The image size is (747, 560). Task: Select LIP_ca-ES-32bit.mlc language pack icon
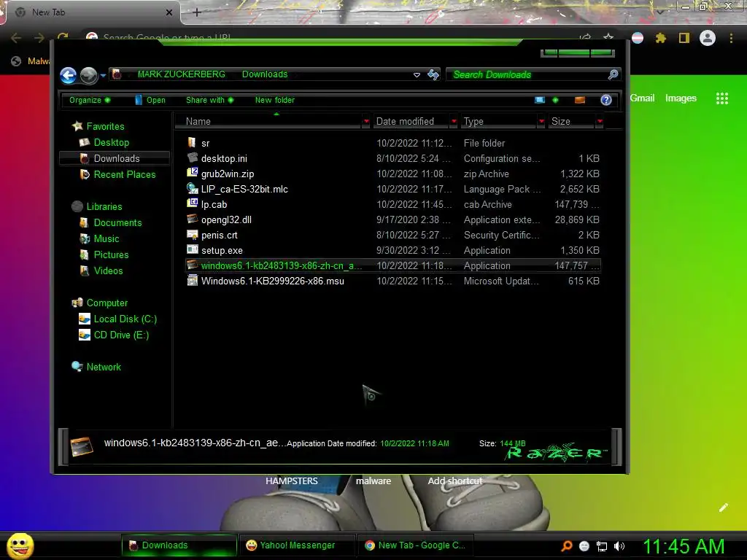(x=192, y=188)
